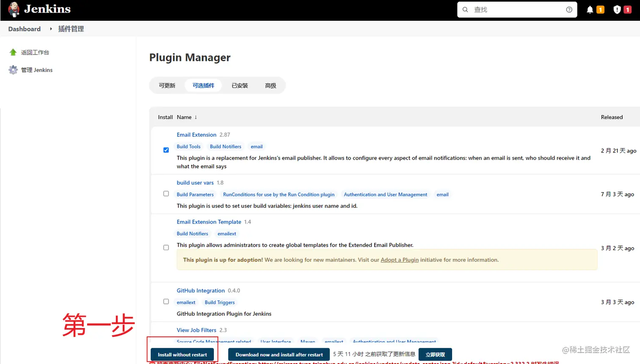Click the Jenkins title text
This screenshot has width=640, height=364.
tap(47, 9)
